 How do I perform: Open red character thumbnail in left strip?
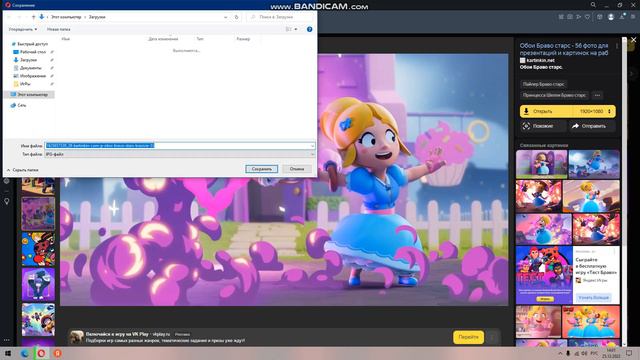pos(38,249)
